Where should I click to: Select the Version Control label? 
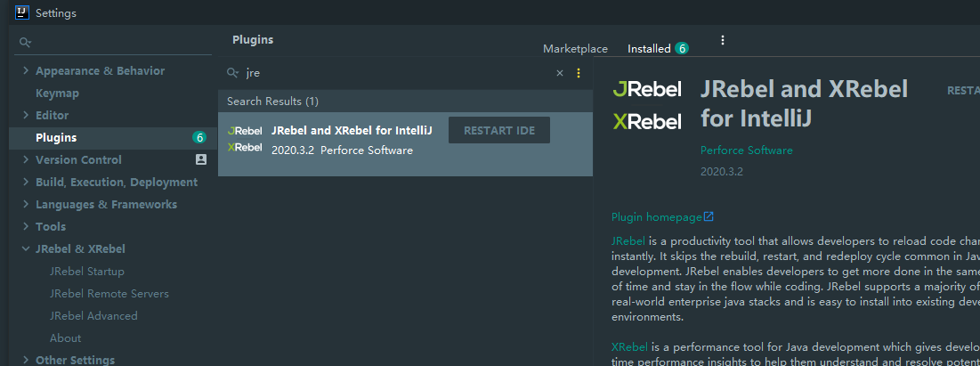[78, 159]
